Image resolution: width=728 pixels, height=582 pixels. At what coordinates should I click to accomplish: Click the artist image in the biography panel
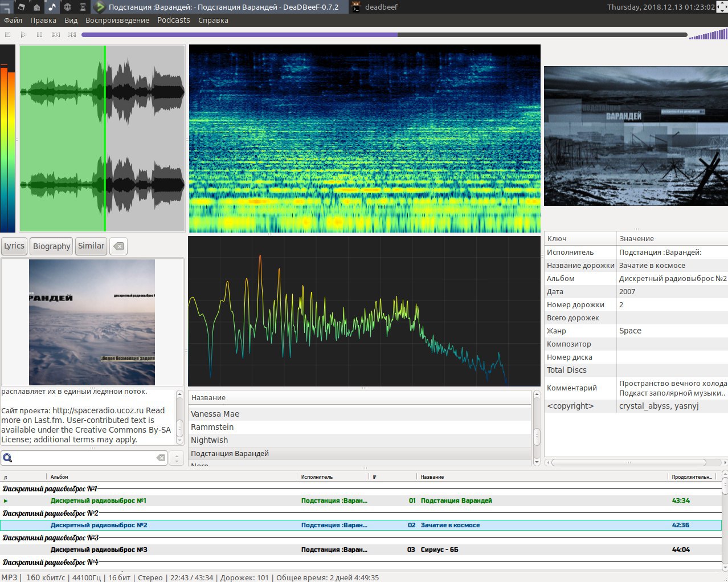[x=92, y=323]
